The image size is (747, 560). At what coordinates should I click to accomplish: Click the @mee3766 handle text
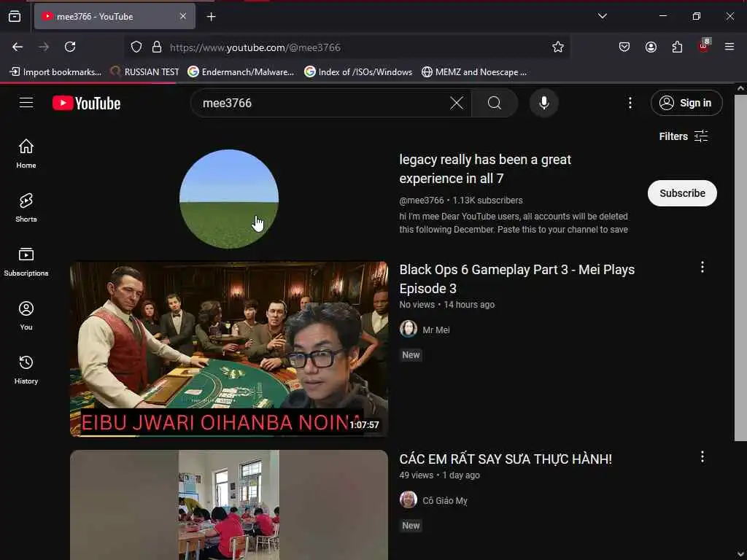[x=421, y=201]
